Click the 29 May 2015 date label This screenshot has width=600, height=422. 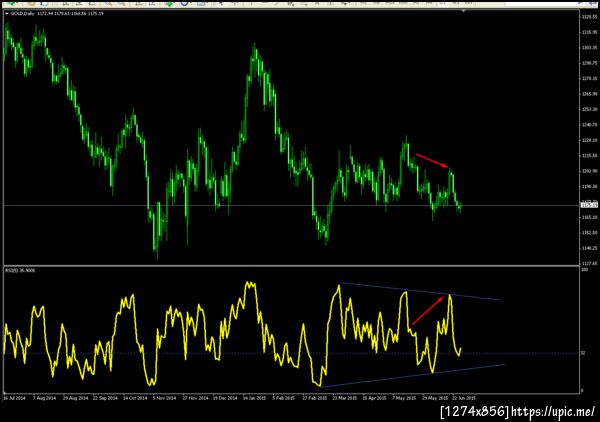point(435,398)
